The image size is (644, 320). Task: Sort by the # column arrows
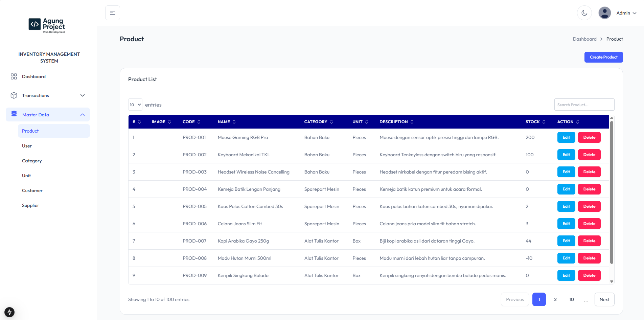pyautogui.click(x=139, y=122)
